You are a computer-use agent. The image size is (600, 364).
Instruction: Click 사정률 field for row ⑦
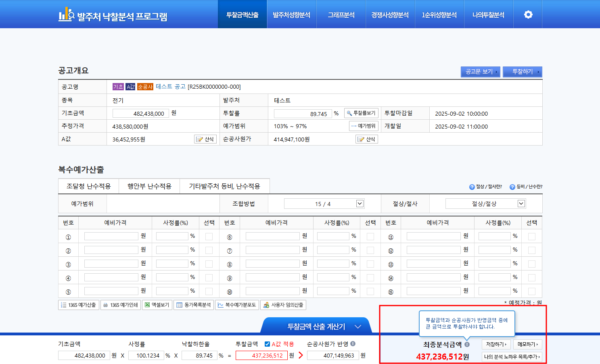coord(333,250)
